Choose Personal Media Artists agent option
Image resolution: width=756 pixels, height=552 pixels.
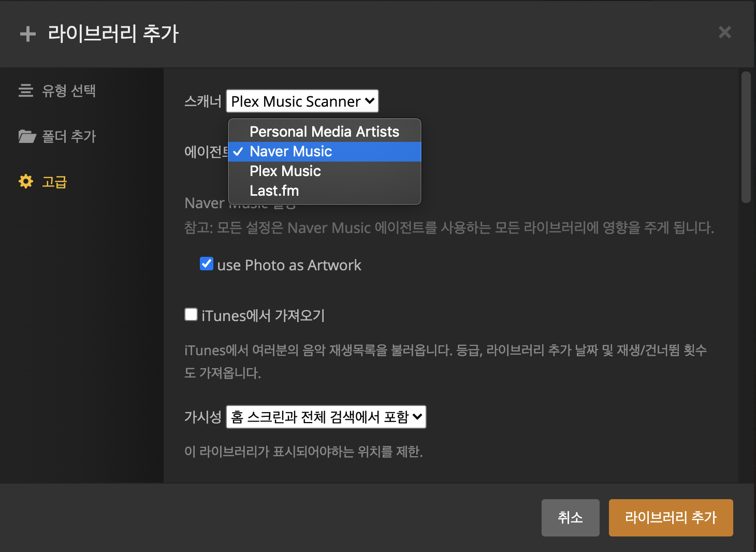point(325,132)
